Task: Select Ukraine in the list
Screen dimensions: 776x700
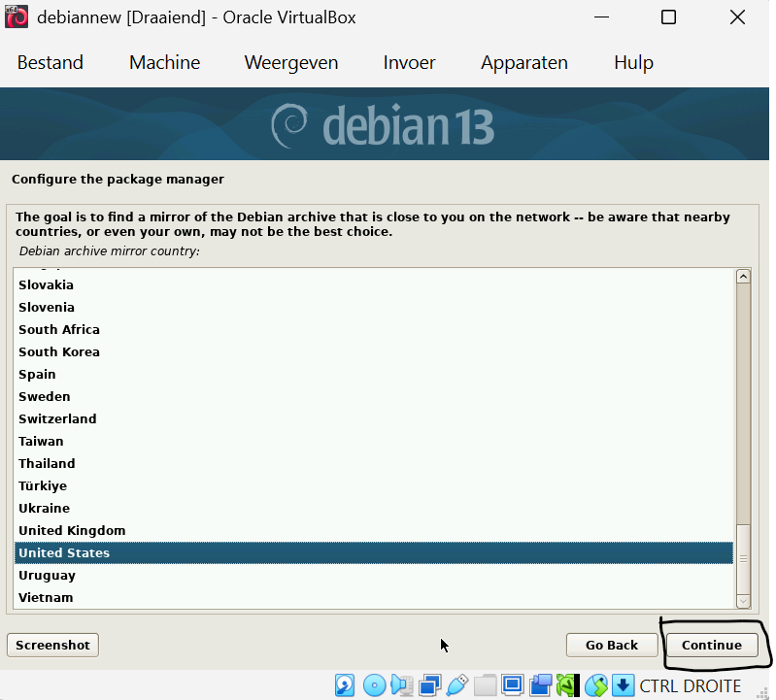Action: tap(374, 508)
